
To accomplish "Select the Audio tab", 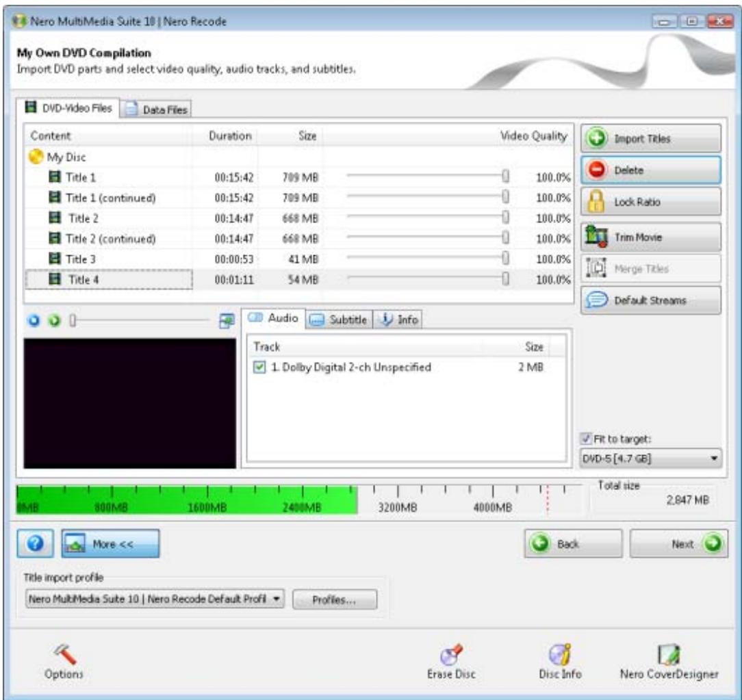I will (273, 317).
